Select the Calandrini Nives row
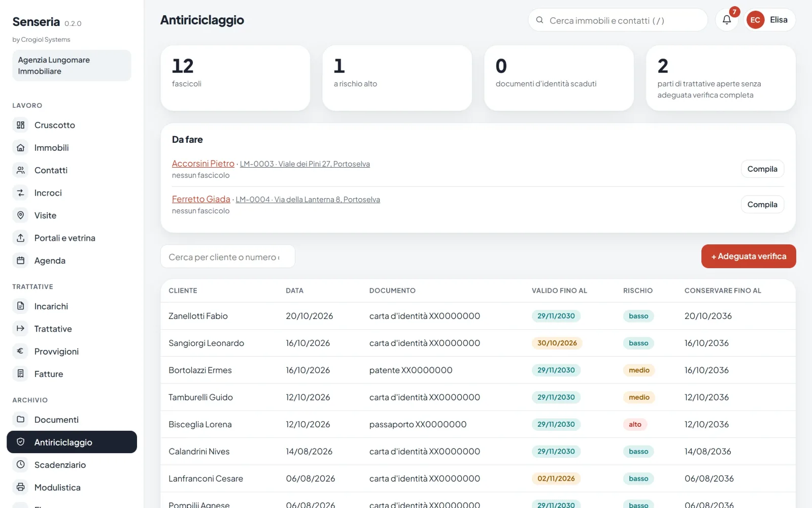Image resolution: width=812 pixels, height=508 pixels. click(478, 452)
